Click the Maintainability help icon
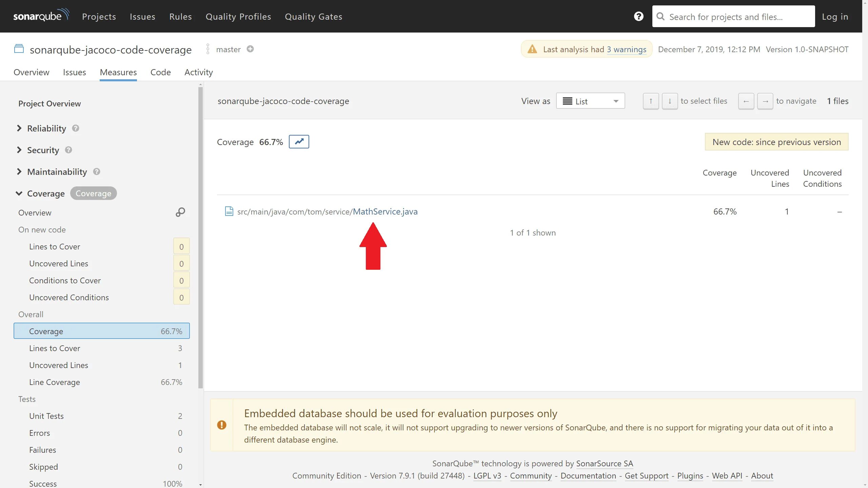868x488 pixels. [97, 171]
